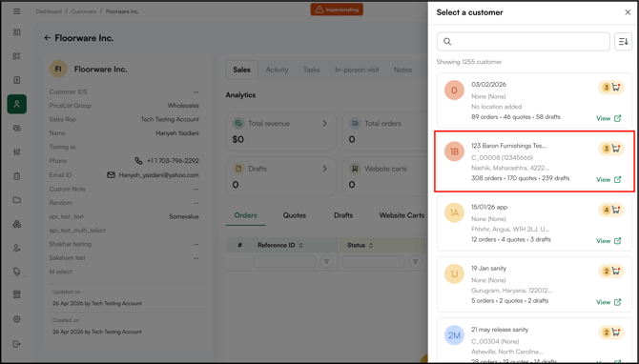Click cart badge on 15/01/26 app card
This screenshot has width=639, height=364.
click(611, 210)
